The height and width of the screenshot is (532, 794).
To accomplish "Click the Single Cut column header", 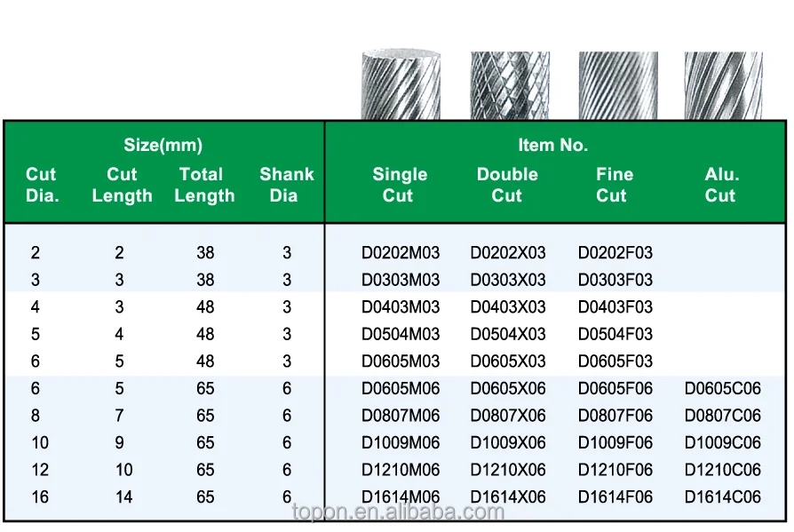I will [400, 185].
